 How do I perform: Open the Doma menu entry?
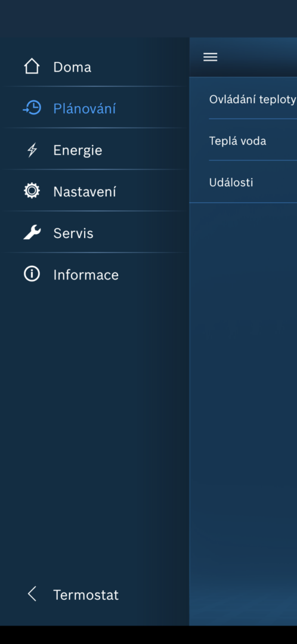pyautogui.click(x=72, y=67)
